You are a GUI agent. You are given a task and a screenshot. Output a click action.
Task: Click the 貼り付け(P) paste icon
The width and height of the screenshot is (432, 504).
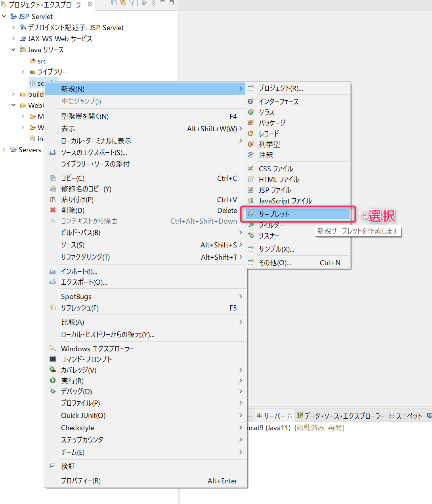[53, 199]
